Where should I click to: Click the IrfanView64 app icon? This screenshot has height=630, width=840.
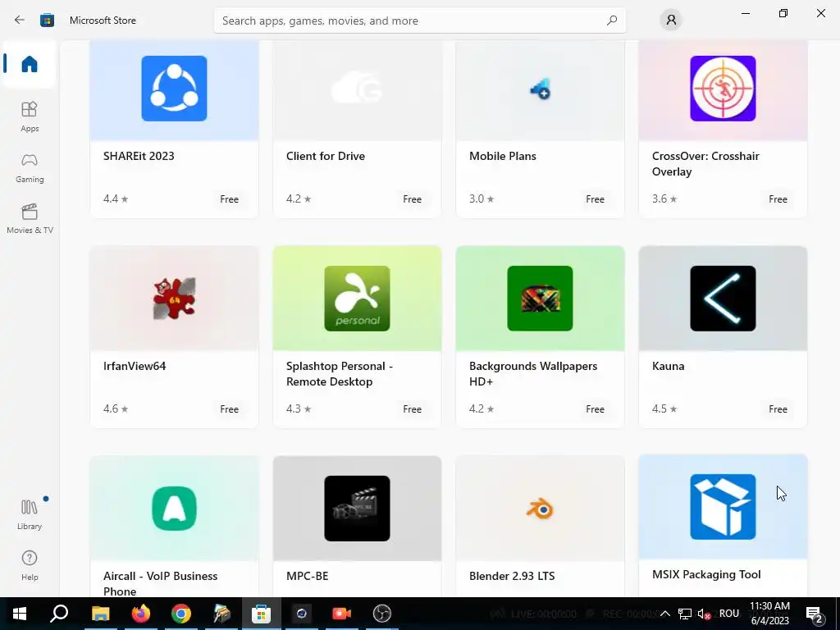[174, 299]
